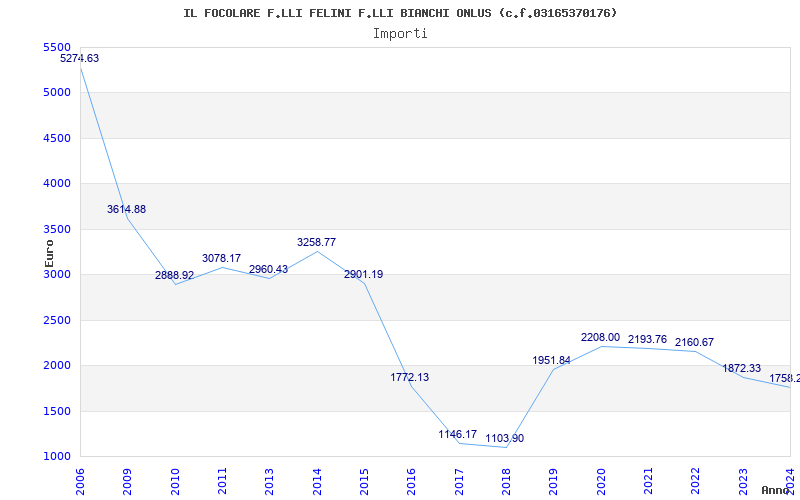Click the 2010 year label on x-axis
This screenshot has height=500, width=800.
click(175, 482)
